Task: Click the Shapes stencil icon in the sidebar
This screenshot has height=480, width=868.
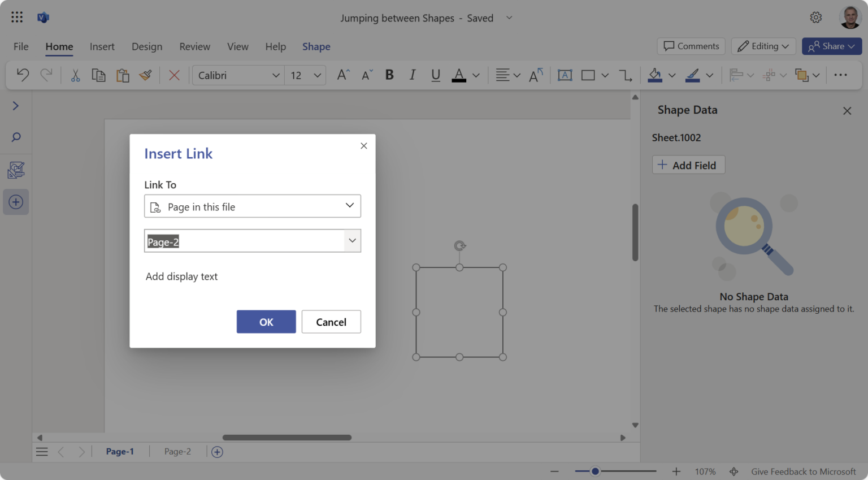Action: [x=16, y=170]
